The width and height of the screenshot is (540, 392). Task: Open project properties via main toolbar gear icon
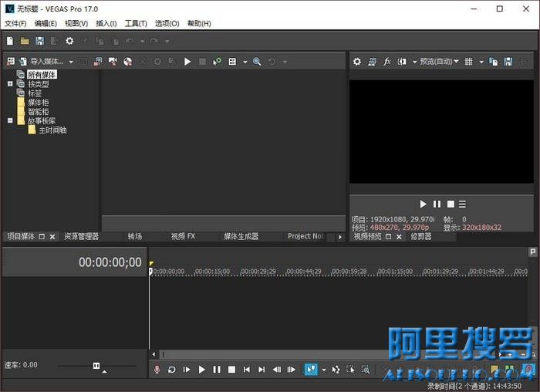69,41
